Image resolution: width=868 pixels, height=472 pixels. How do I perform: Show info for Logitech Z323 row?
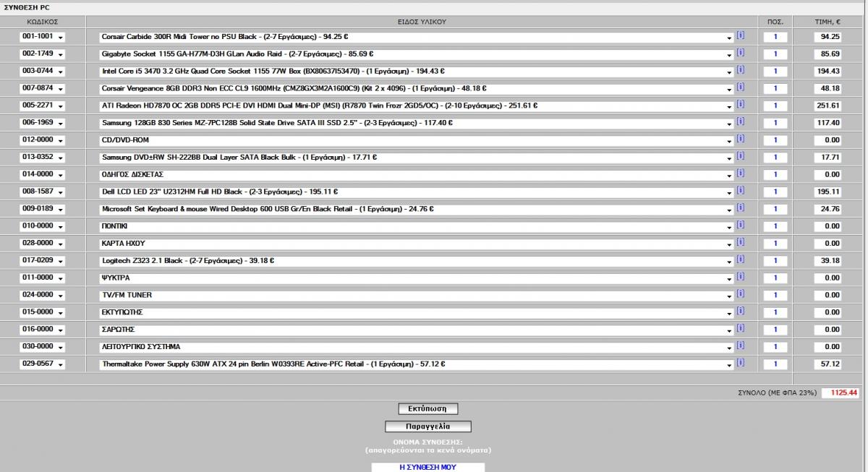(740, 259)
